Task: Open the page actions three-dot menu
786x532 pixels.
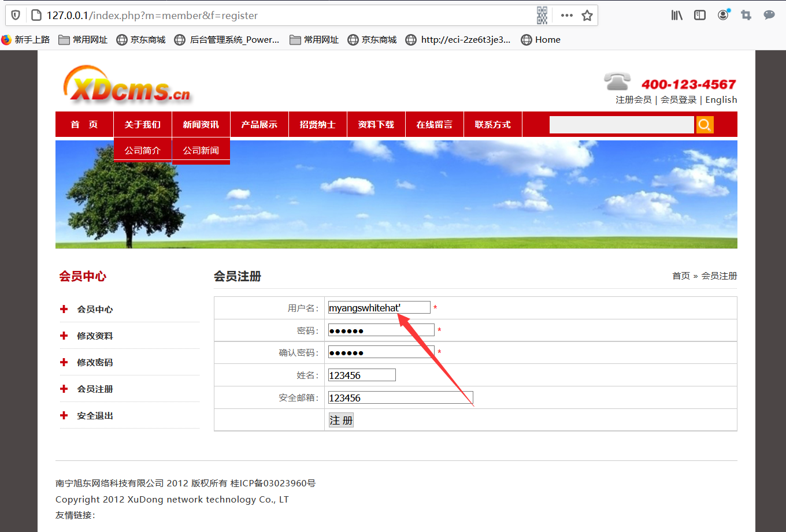Action: (x=566, y=16)
